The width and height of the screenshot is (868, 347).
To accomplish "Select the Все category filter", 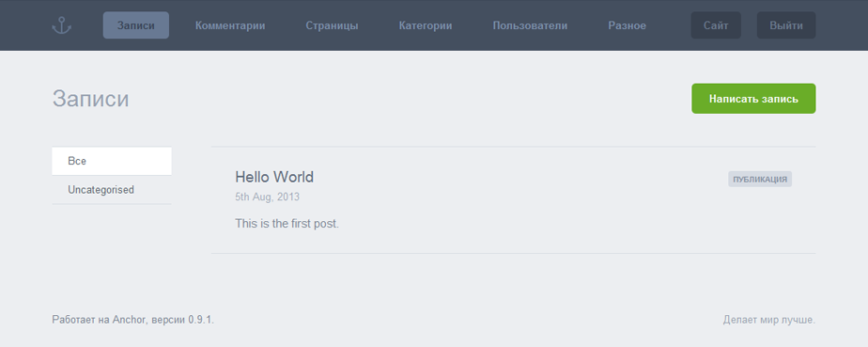I will click(x=111, y=161).
